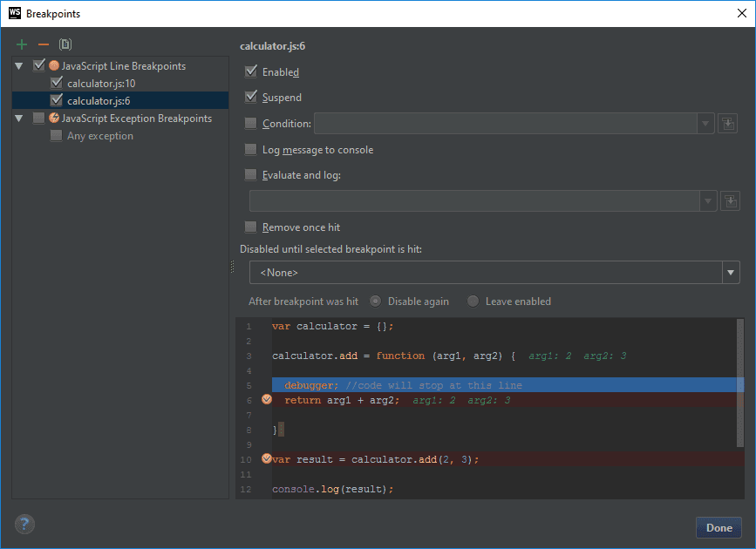
Task: Click the debugger statement on line 5
Action: tap(311, 385)
